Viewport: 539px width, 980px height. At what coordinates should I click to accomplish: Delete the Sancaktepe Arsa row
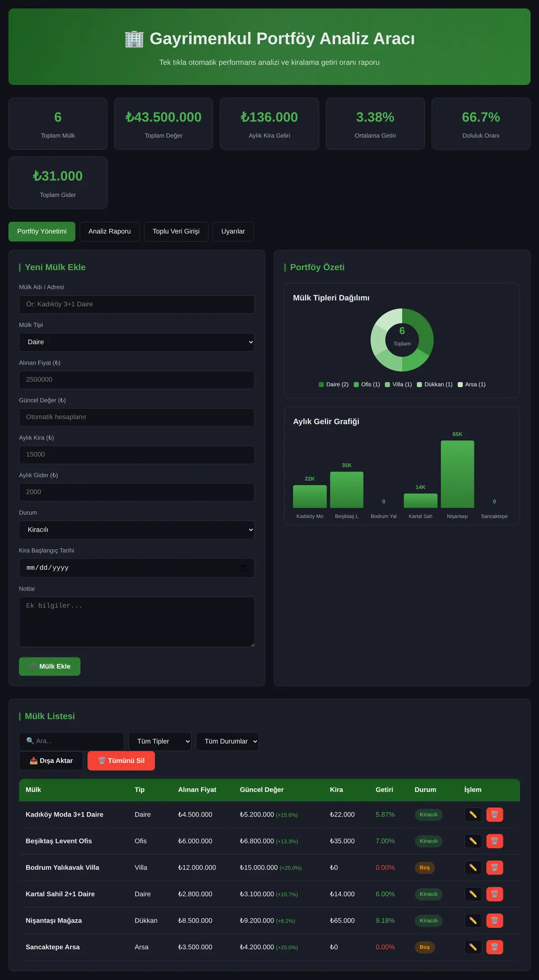pos(495,947)
